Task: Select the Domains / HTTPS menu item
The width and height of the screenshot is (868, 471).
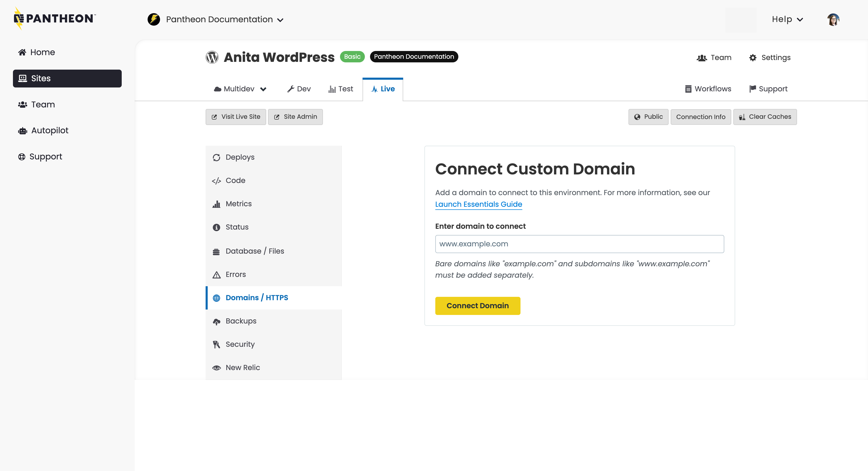Action: [x=257, y=297]
